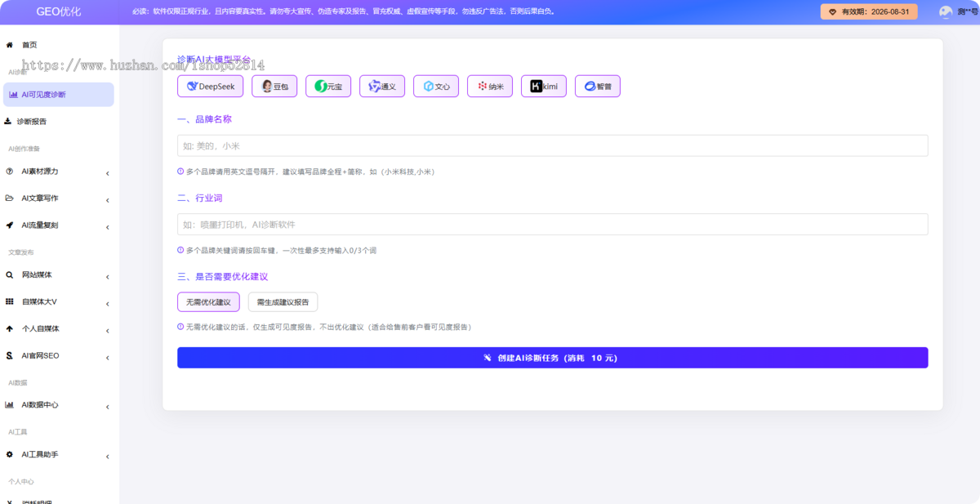This screenshot has width=980, height=504.
Task: Click the home icon beside 首页
Action: (x=10, y=45)
